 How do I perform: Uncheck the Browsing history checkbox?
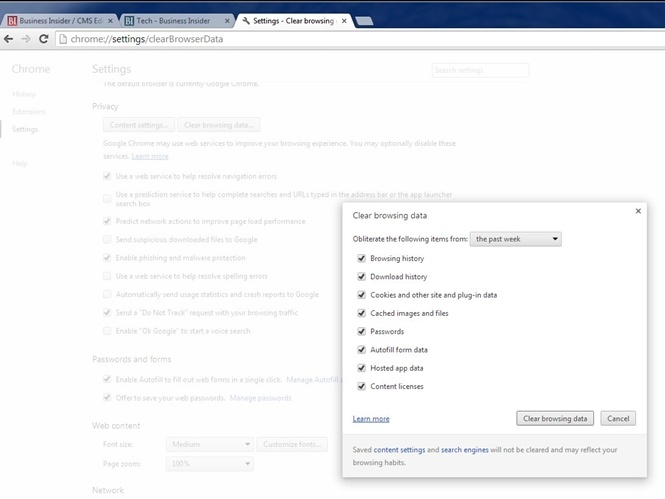coord(361,258)
